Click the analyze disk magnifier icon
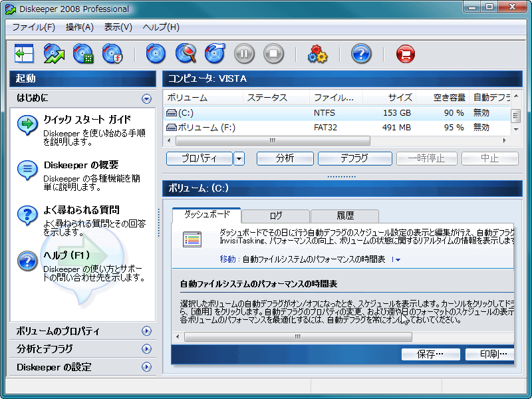Screen dimensions: 532x399 click(186, 54)
